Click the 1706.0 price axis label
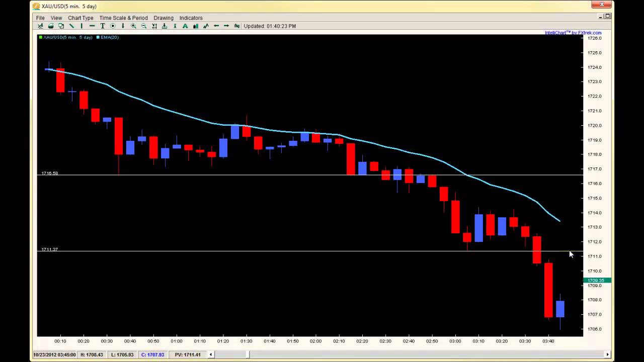 point(595,329)
